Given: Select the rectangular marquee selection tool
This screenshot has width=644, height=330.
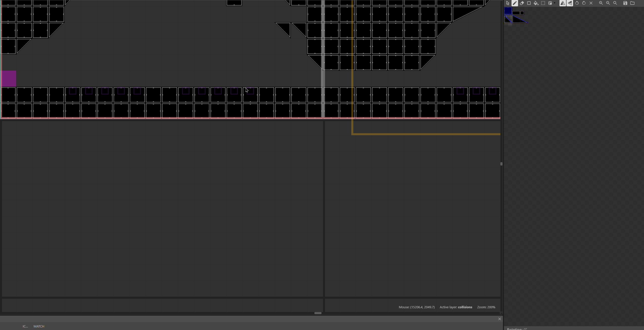Looking at the screenshot, I should point(543,3).
